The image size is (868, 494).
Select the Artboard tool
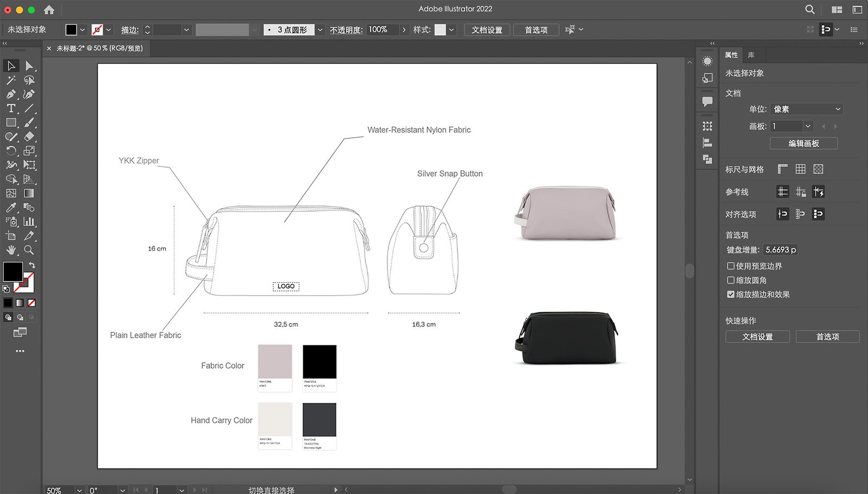click(11, 236)
